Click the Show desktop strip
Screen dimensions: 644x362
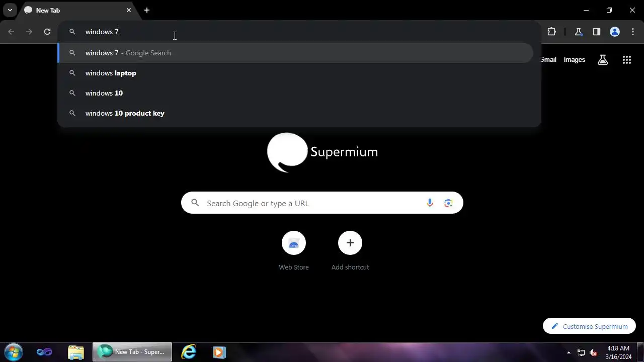[x=640, y=352]
